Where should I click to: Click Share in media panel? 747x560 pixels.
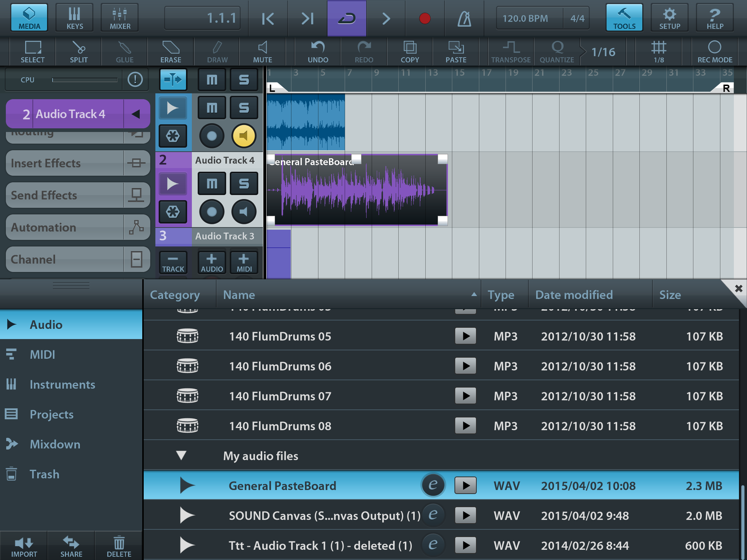[x=71, y=546]
